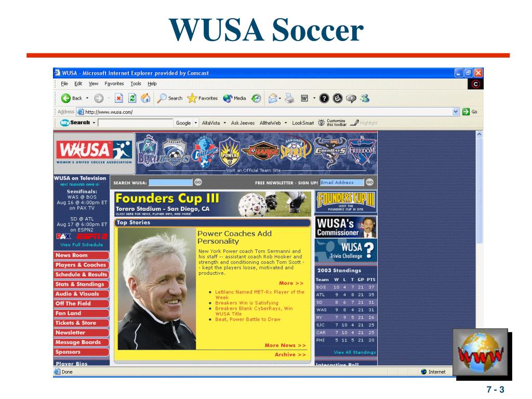Screen dimensions: 532x399
Task: Click the vertical scrollbar thumb
Action: point(479,191)
